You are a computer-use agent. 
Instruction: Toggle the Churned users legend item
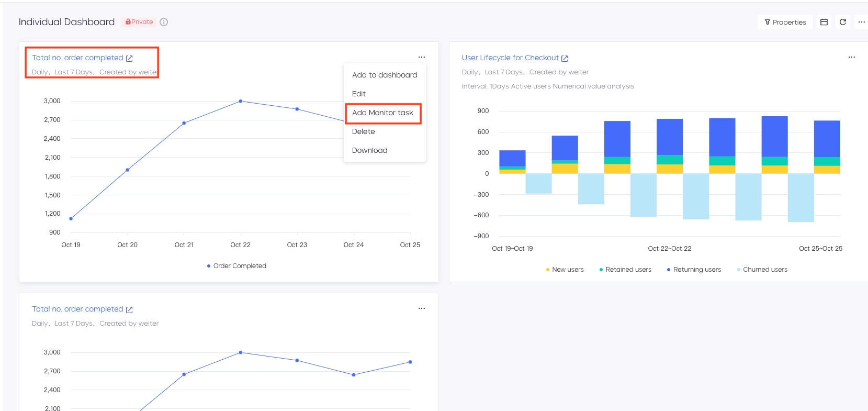click(x=762, y=270)
